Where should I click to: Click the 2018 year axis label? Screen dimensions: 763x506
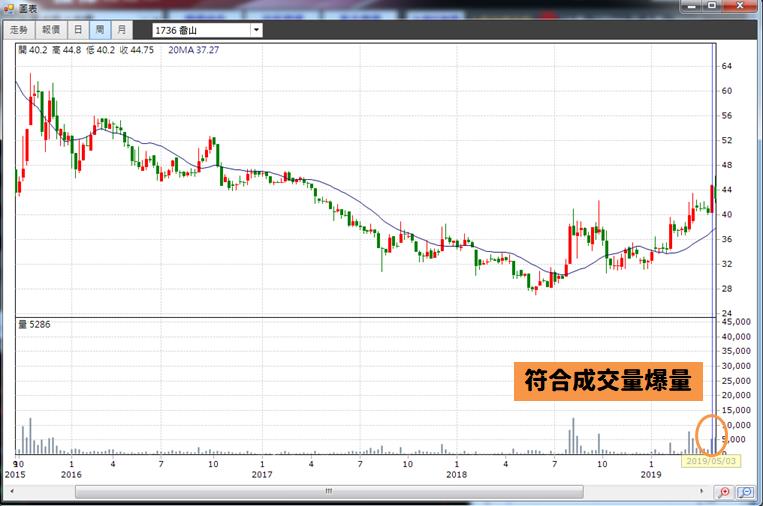click(456, 474)
